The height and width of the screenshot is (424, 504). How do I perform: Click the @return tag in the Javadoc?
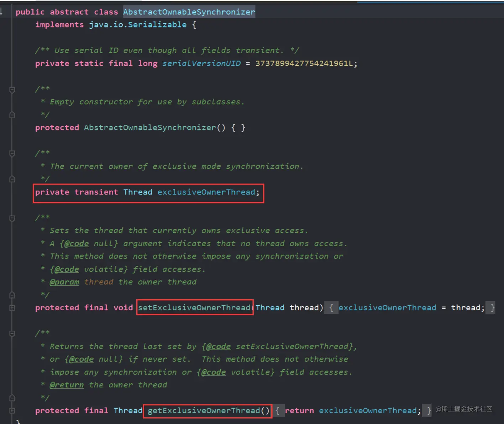pyautogui.click(x=67, y=385)
